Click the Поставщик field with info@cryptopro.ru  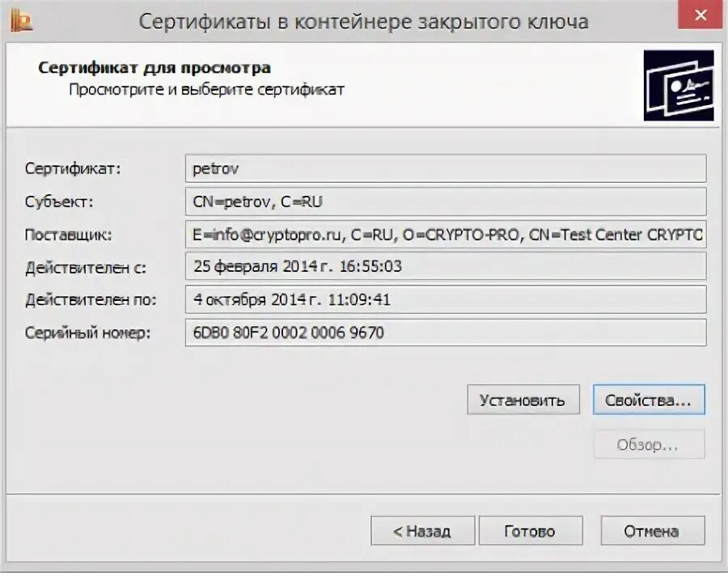pyautogui.click(x=446, y=235)
